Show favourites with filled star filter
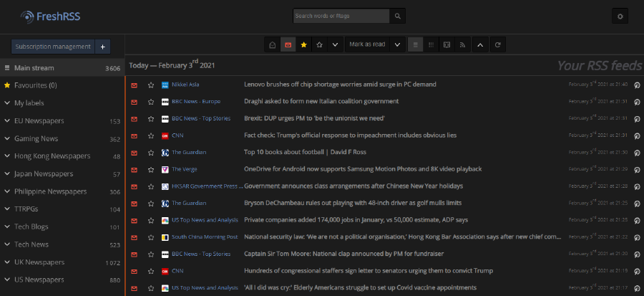The height and width of the screenshot is (296, 644). [x=303, y=45]
